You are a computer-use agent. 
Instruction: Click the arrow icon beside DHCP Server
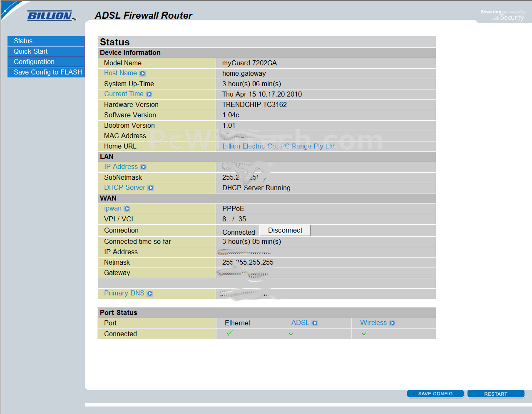[151, 188]
